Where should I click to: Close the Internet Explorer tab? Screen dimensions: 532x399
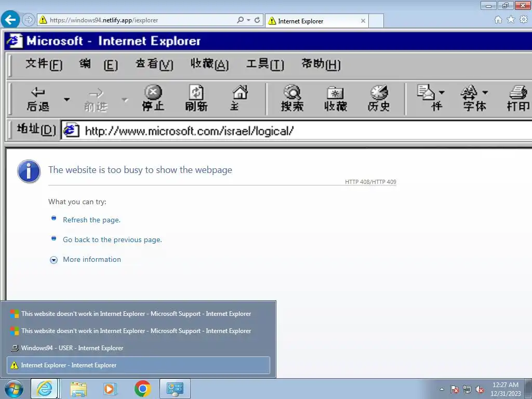[x=363, y=21]
